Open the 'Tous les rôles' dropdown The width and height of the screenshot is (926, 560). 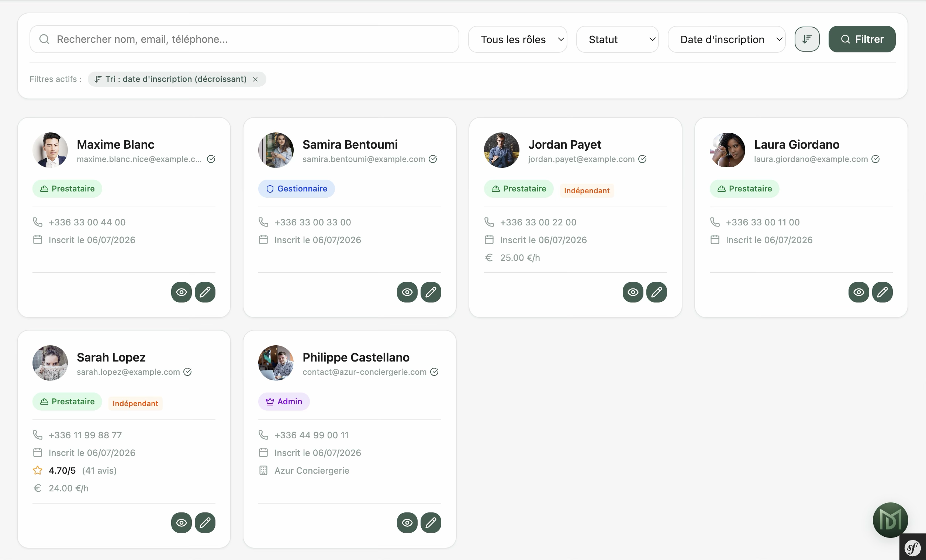pos(518,39)
